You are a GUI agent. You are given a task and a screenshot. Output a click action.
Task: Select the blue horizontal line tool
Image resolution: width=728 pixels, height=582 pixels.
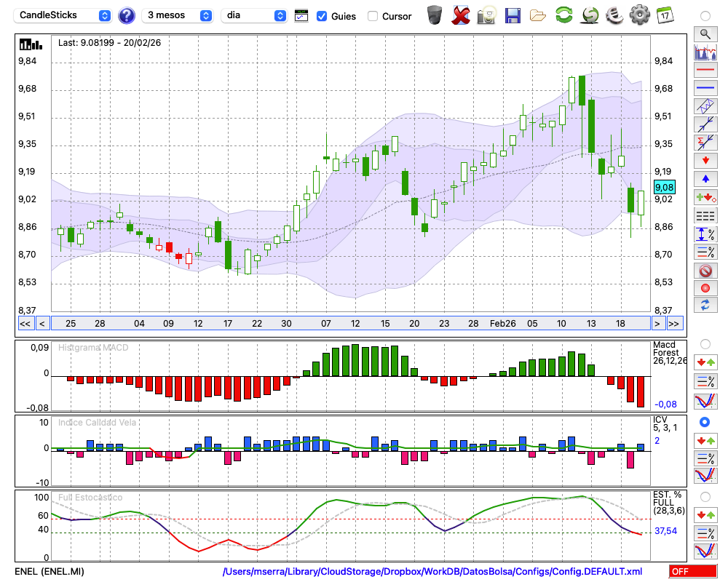705,88
